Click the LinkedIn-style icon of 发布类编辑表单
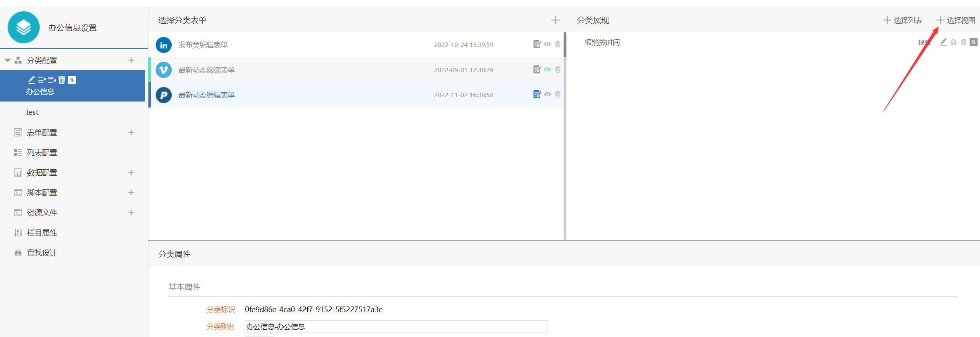The height and width of the screenshot is (337, 980). tap(164, 45)
